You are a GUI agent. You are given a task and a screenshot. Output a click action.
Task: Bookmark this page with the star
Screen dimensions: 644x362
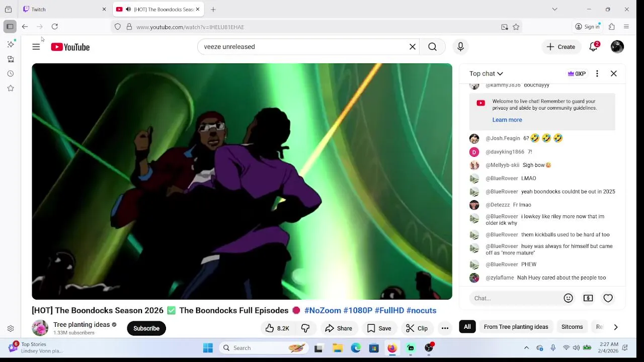(516, 27)
